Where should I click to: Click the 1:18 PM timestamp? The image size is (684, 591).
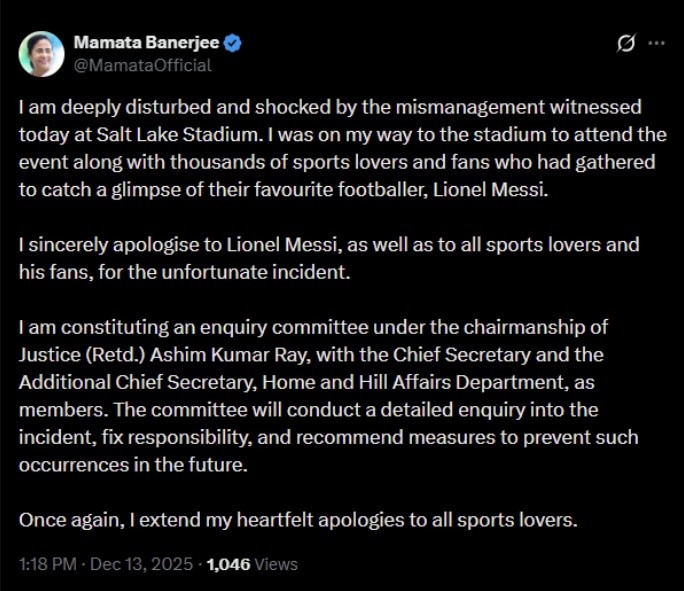click(x=47, y=564)
